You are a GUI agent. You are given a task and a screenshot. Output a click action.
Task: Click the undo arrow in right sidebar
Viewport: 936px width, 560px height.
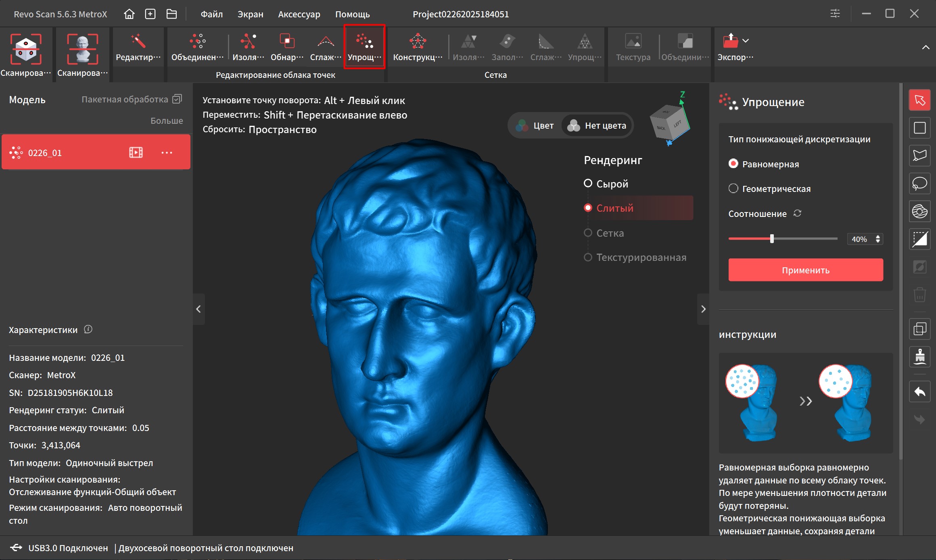point(919,391)
